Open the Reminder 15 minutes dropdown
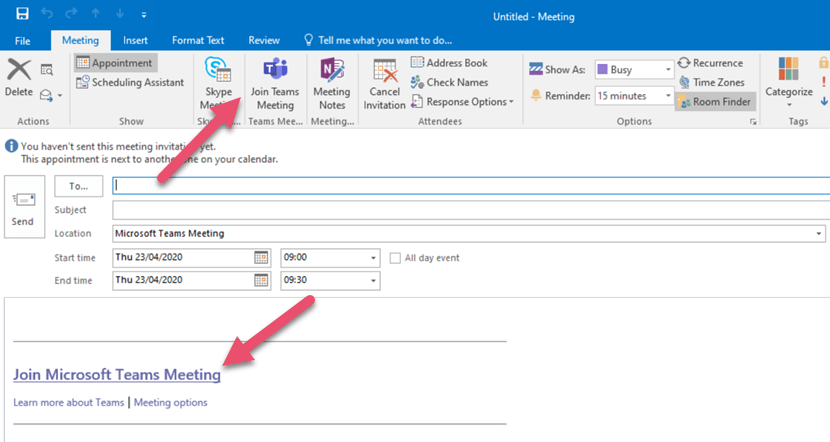 (x=668, y=96)
